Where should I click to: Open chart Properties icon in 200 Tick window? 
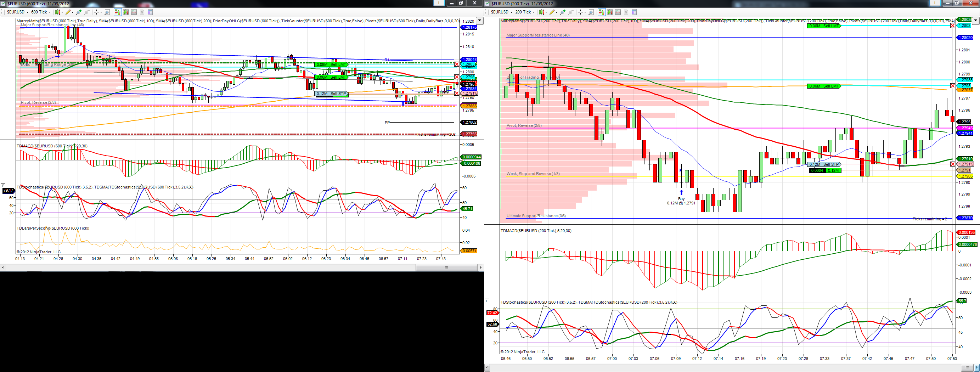pos(634,12)
